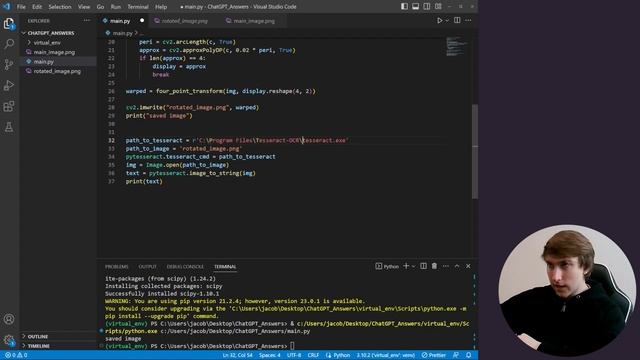This screenshot has height=360, width=640.
Task: Create new terminal with plus icon
Action: click(x=406, y=266)
